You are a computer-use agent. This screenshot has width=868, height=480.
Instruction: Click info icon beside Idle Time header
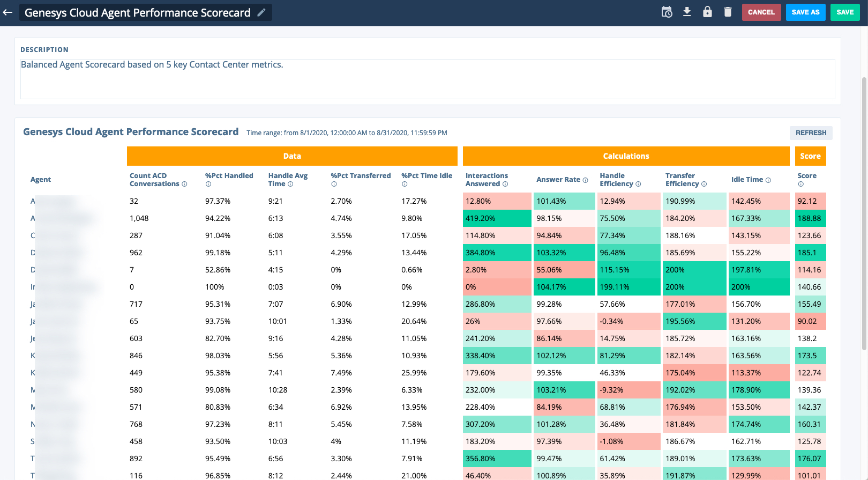point(768,180)
